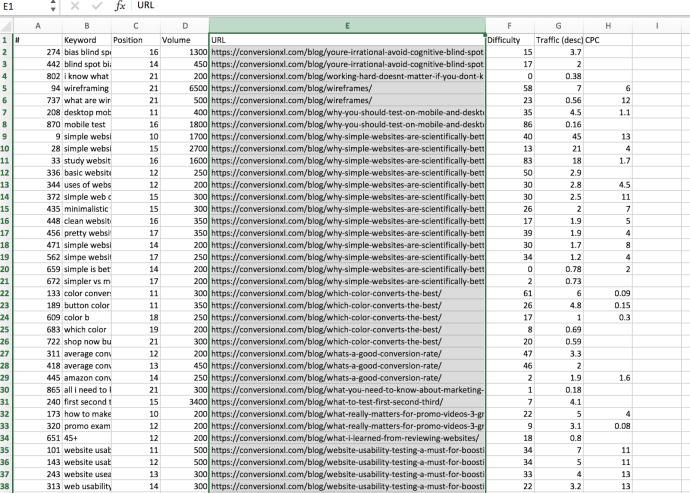This screenshot has width=690, height=493.
Task: Select column B header
Action: (x=87, y=26)
